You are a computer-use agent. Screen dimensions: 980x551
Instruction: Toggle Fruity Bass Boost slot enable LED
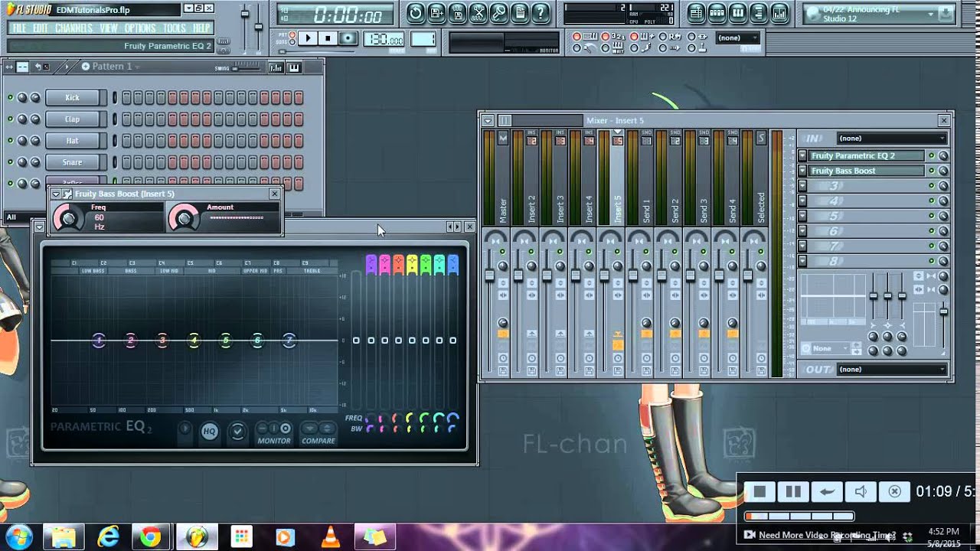[932, 171]
